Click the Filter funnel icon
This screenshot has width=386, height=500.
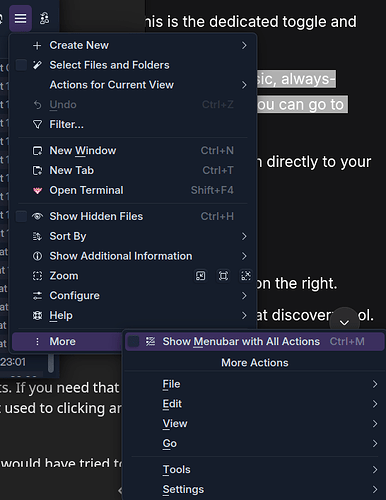(37, 125)
